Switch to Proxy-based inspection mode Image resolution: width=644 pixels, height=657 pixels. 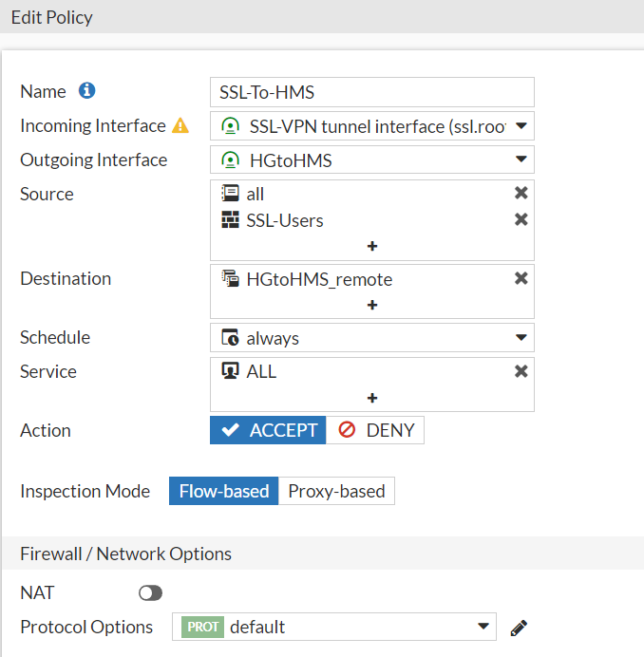tap(336, 491)
